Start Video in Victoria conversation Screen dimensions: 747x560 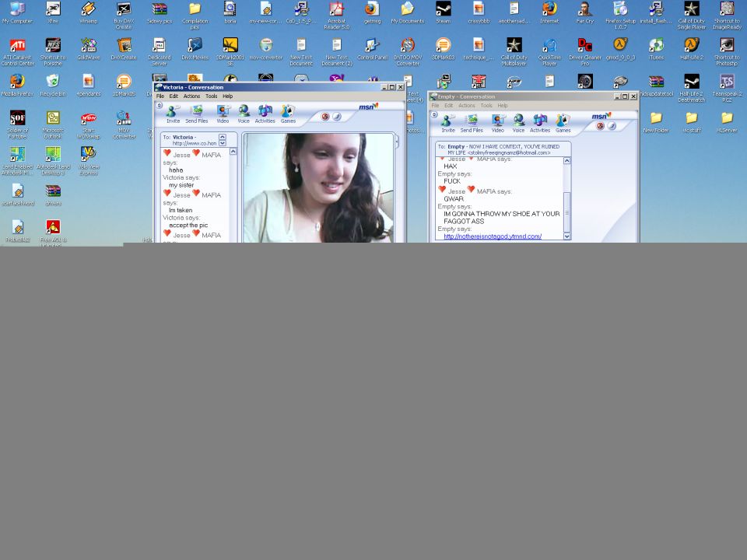click(223, 114)
